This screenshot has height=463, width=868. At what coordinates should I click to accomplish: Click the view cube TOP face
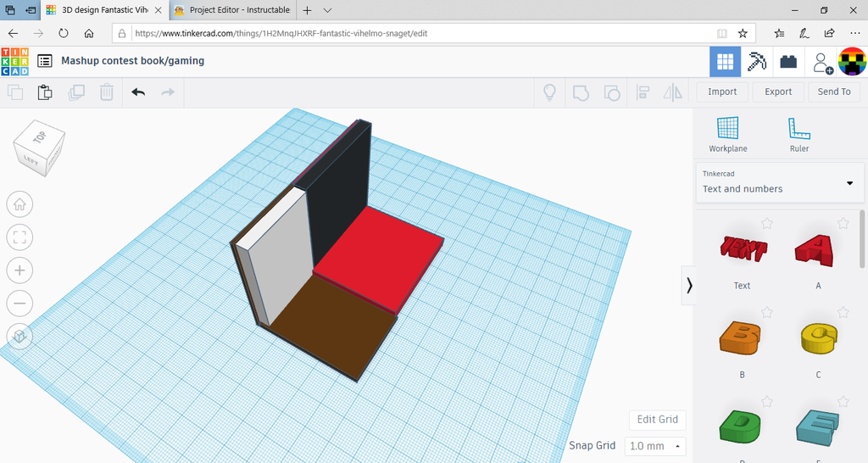39,136
